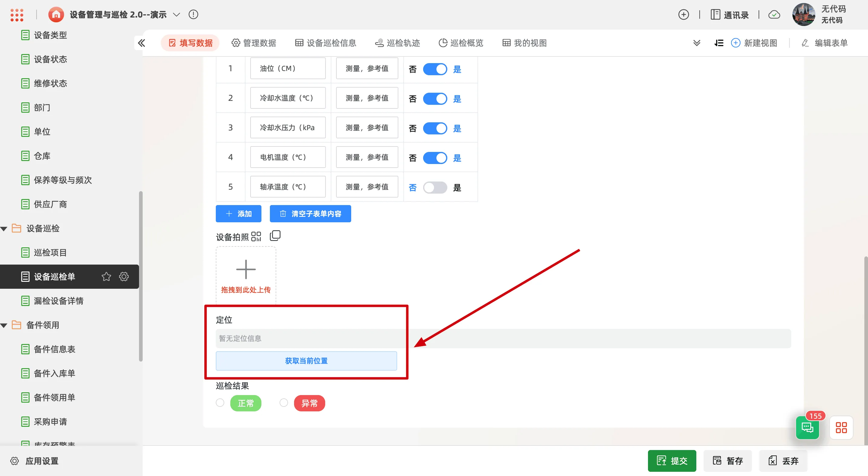Open settings gear for 设备巡检单
The image size is (868, 476).
point(124,276)
